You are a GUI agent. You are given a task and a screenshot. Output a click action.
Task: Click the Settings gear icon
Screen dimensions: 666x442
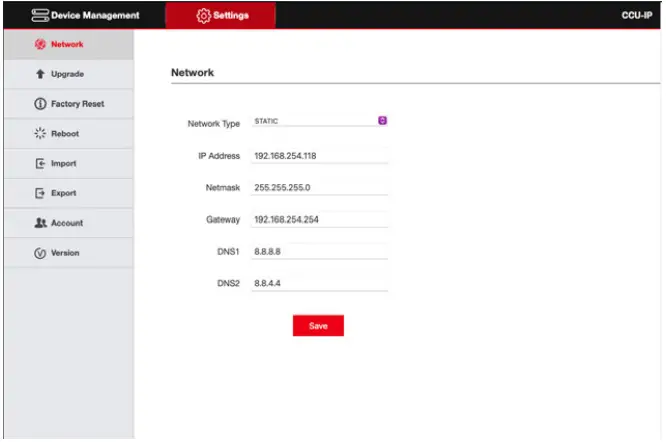point(203,15)
